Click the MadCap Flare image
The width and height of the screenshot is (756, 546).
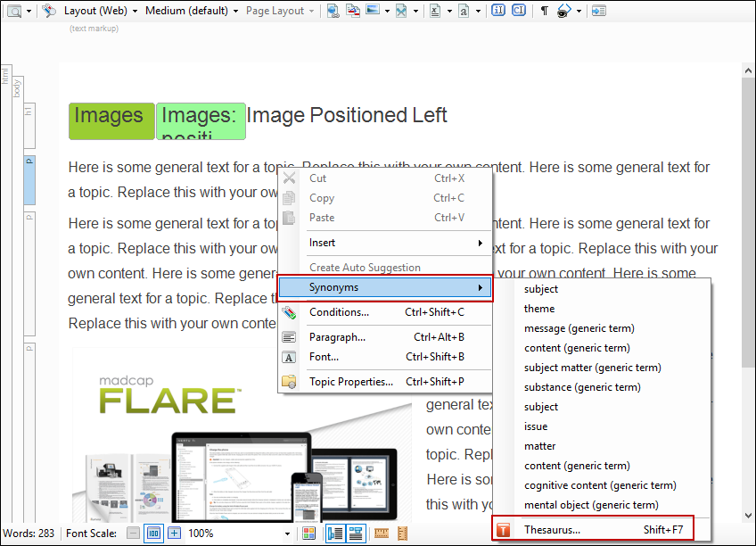pos(242,435)
